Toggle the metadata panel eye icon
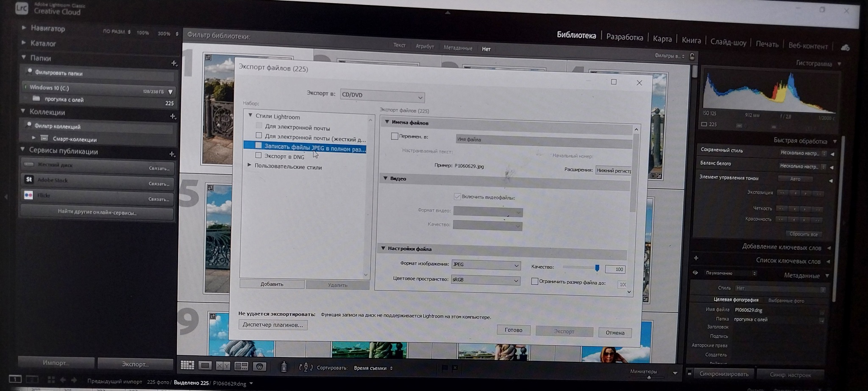Viewport: 868px width, 391px height. click(695, 273)
